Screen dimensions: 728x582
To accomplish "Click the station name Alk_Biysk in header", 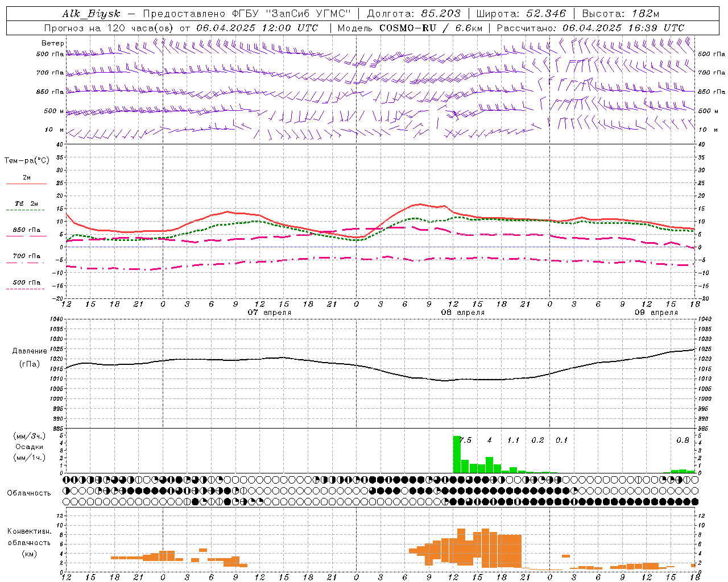I will [92, 14].
